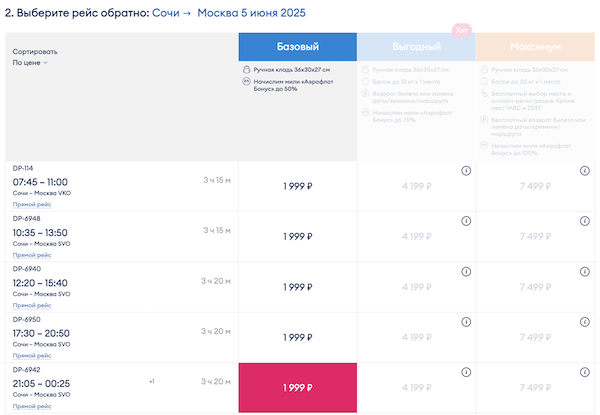600x415 pixels.
Task: Select the Базовый fare tab
Action: point(297,47)
